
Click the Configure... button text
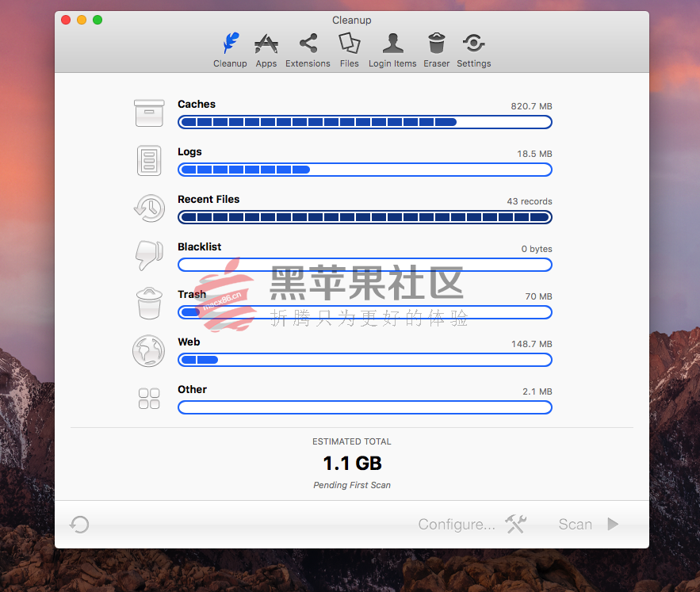coord(457,524)
